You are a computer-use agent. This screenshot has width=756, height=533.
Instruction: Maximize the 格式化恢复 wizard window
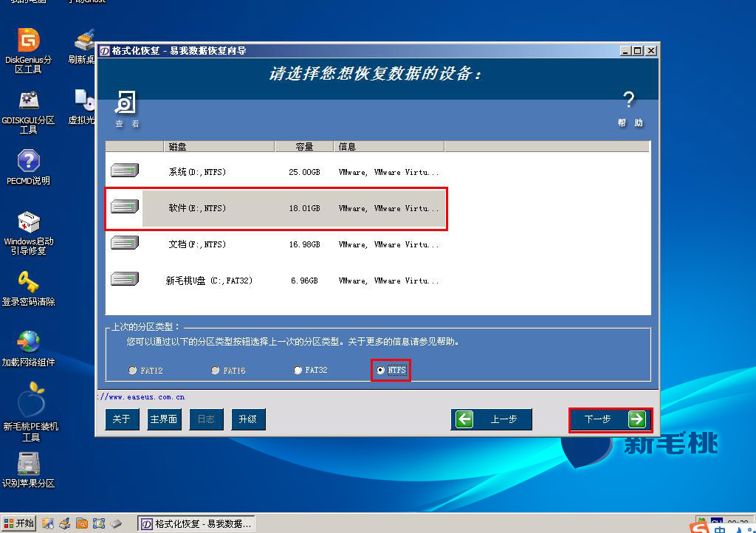[x=638, y=51]
